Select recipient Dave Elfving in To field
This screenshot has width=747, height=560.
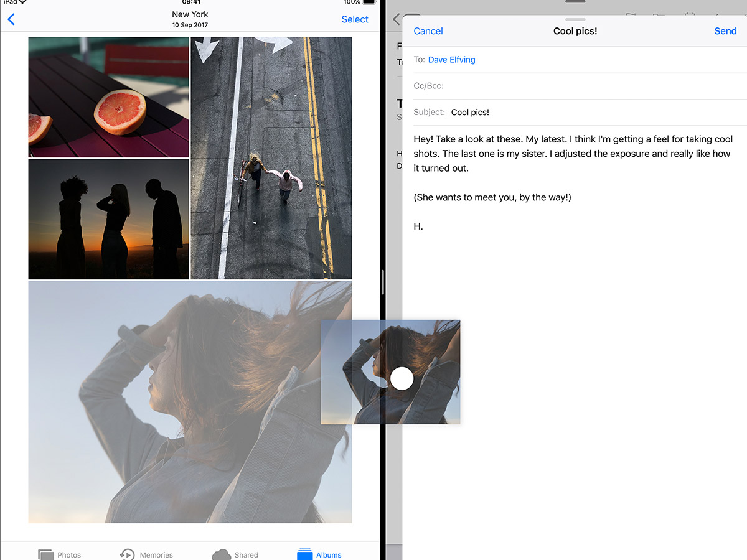click(x=452, y=60)
